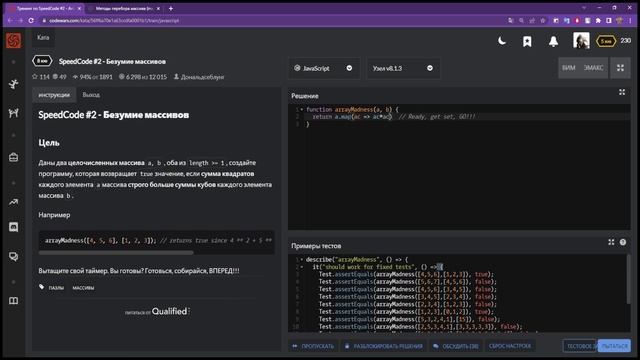Click the horizontal scrollbar under the code example
This screenshot has width=640, height=360.
(x=116, y=253)
